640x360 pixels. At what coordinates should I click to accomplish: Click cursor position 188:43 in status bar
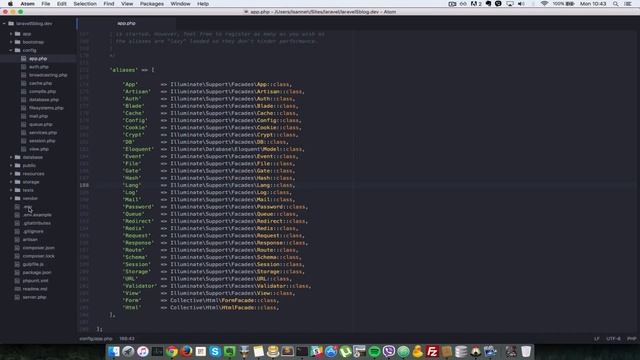(x=127, y=339)
